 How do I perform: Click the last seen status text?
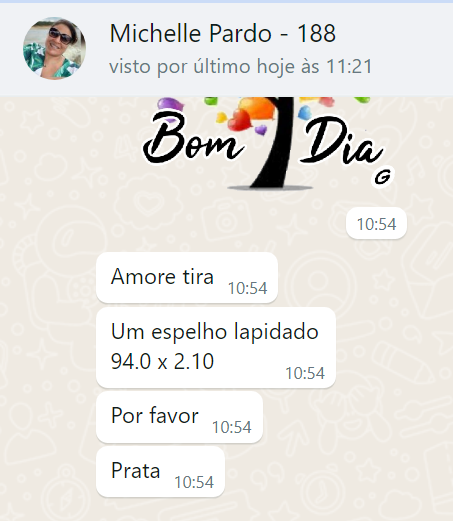pyautogui.click(x=240, y=66)
